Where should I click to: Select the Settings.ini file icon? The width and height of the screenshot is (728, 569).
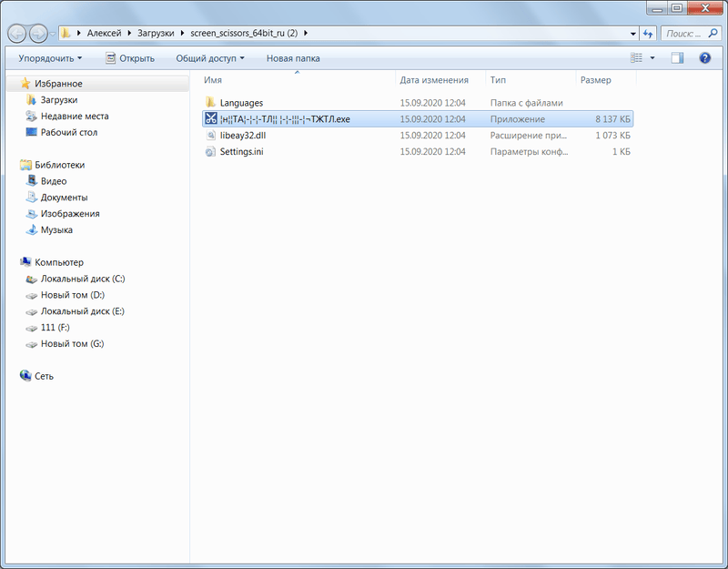211,151
